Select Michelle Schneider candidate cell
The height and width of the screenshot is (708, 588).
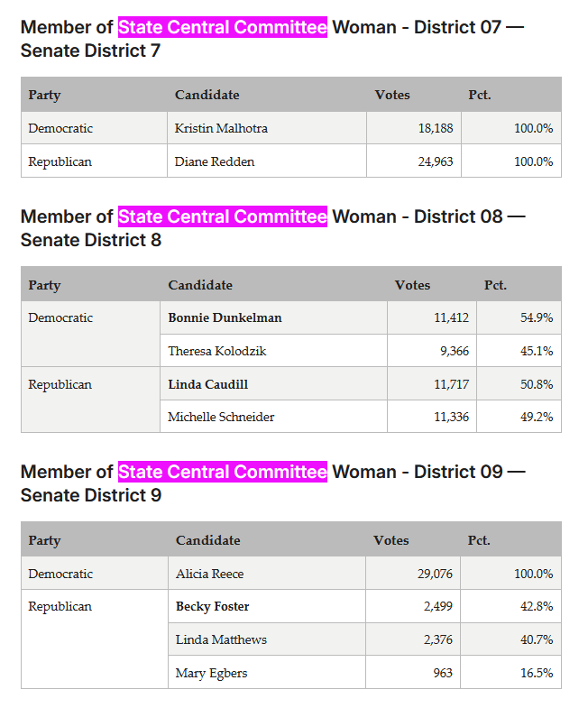coord(273,417)
